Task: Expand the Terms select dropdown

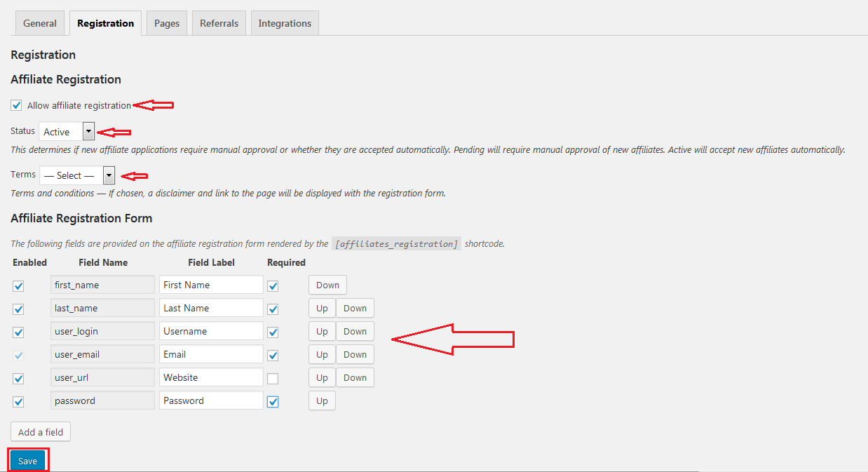Action: [x=76, y=175]
